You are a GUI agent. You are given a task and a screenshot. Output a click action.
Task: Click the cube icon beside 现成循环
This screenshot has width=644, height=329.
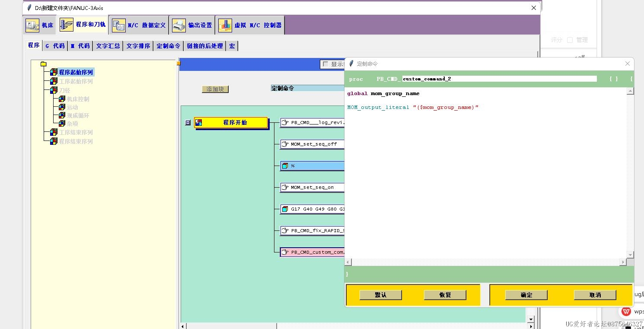pyautogui.click(x=62, y=115)
